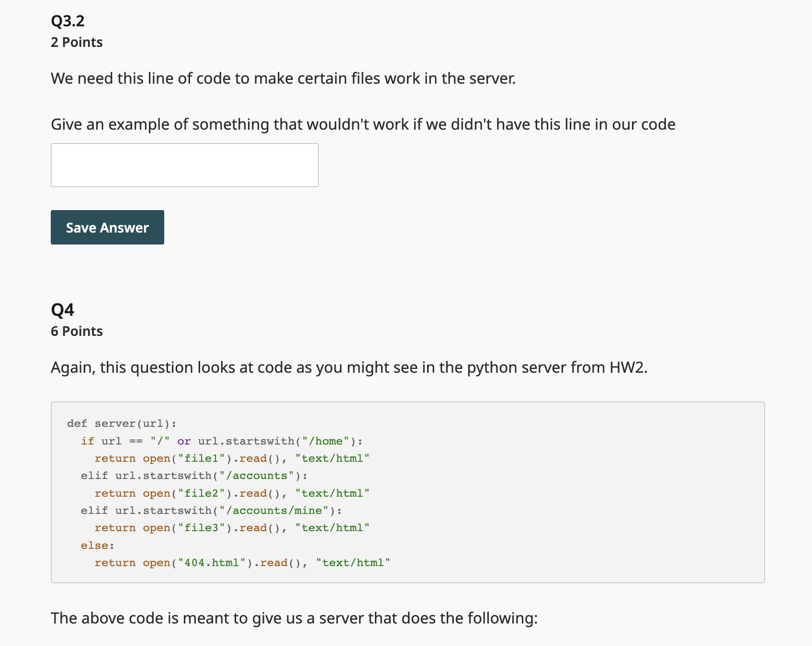Image resolution: width=812 pixels, height=646 pixels.
Task: Click the Q3.2 answer text box
Action: tap(184, 165)
